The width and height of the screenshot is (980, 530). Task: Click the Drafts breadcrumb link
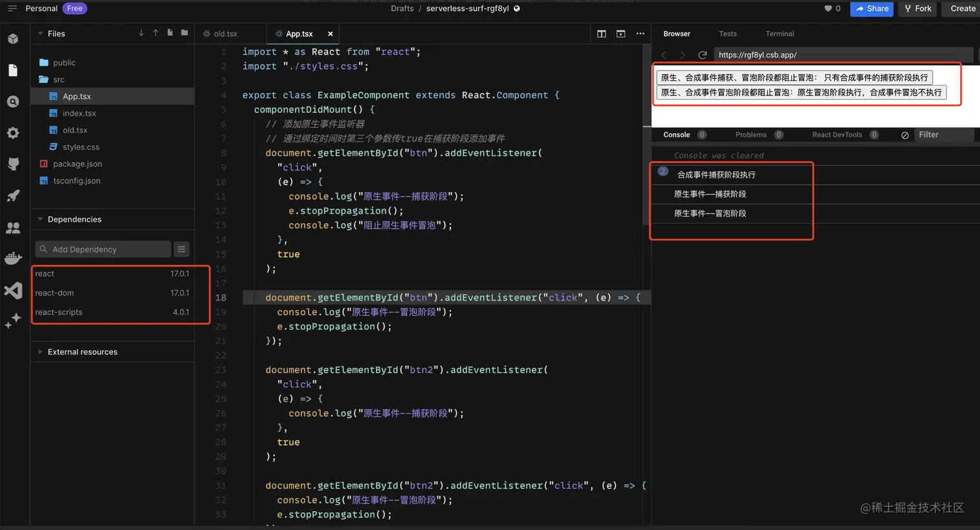point(402,8)
